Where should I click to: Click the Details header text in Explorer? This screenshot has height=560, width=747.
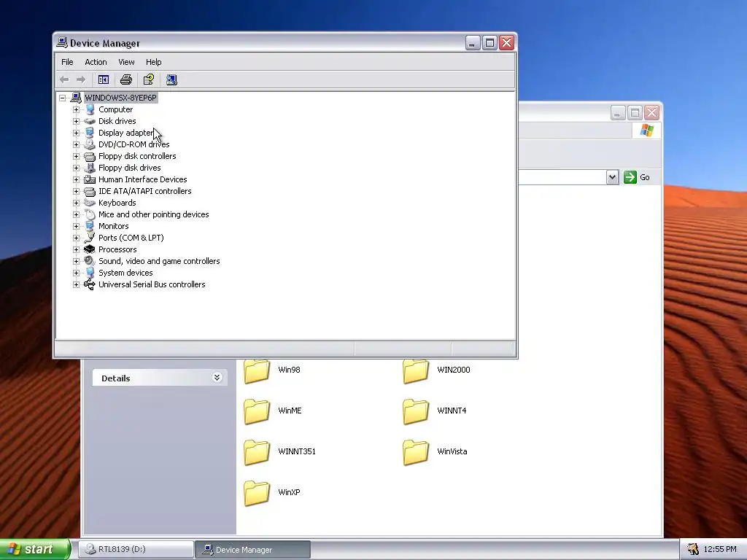coord(116,378)
